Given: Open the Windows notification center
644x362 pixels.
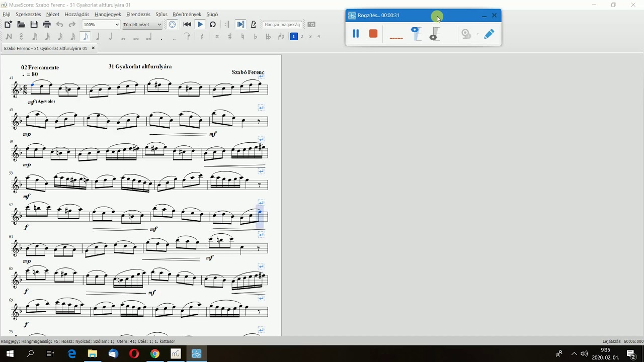Looking at the screenshot, I should pos(631,354).
